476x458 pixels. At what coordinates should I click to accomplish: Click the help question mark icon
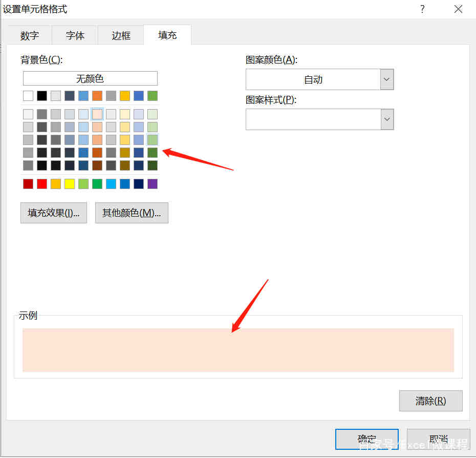click(x=422, y=9)
